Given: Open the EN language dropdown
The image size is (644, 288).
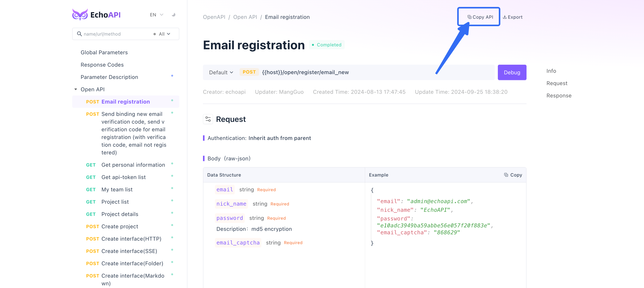Looking at the screenshot, I should (x=157, y=15).
